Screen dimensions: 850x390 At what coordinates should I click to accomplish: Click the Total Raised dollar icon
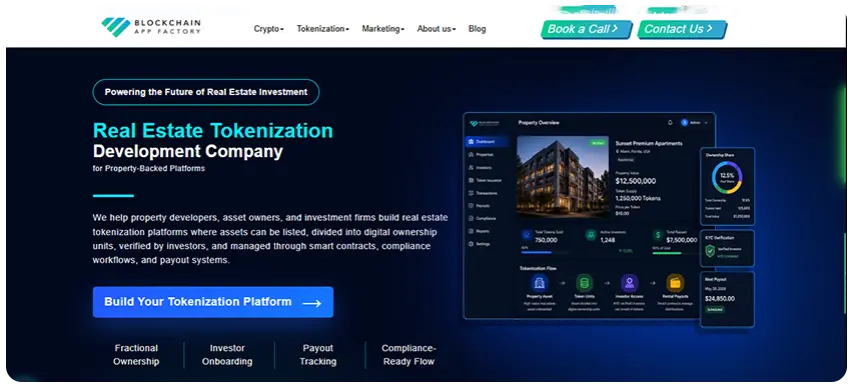[x=658, y=235]
